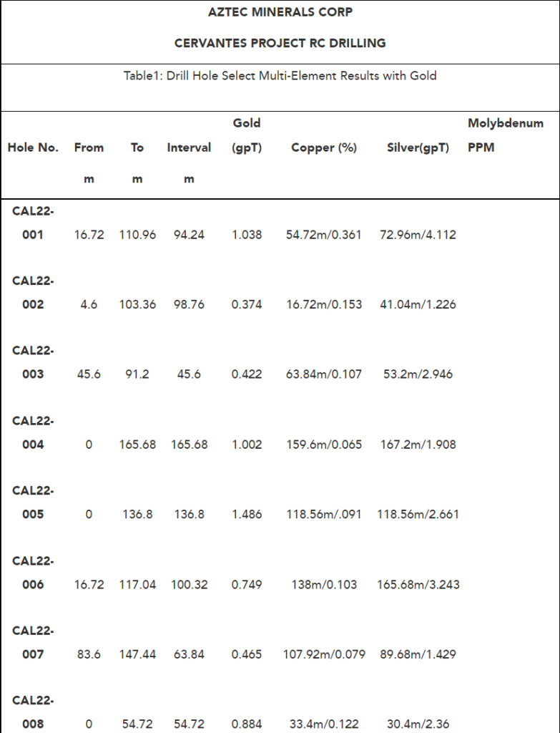Click the Gold (gpT) column header

pyautogui.click(x=247, y=135)
